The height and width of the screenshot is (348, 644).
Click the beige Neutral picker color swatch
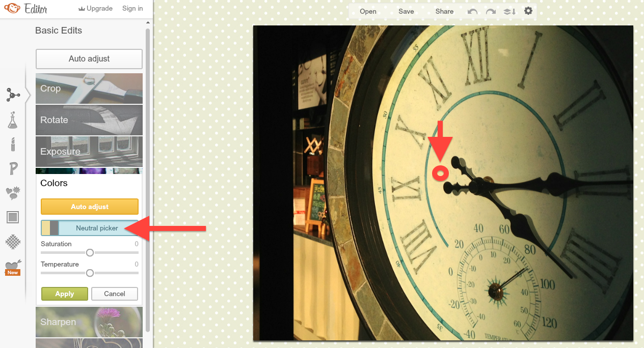[x=45, y=228]
